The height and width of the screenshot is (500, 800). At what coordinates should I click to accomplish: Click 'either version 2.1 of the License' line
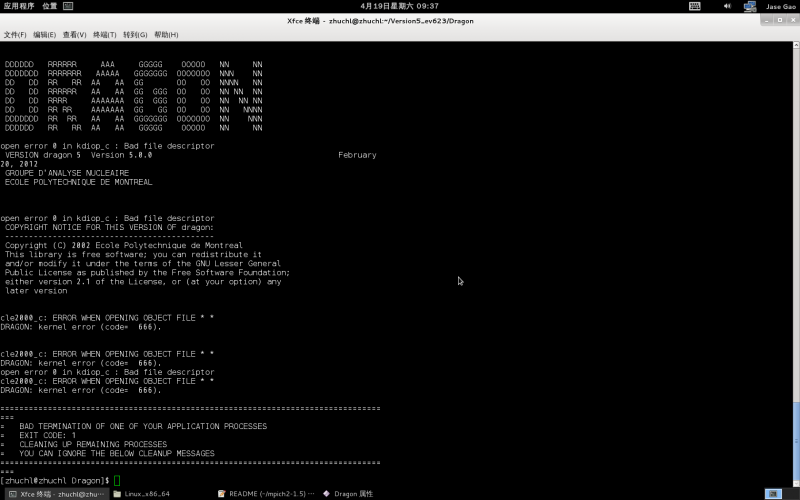point(143,282)
